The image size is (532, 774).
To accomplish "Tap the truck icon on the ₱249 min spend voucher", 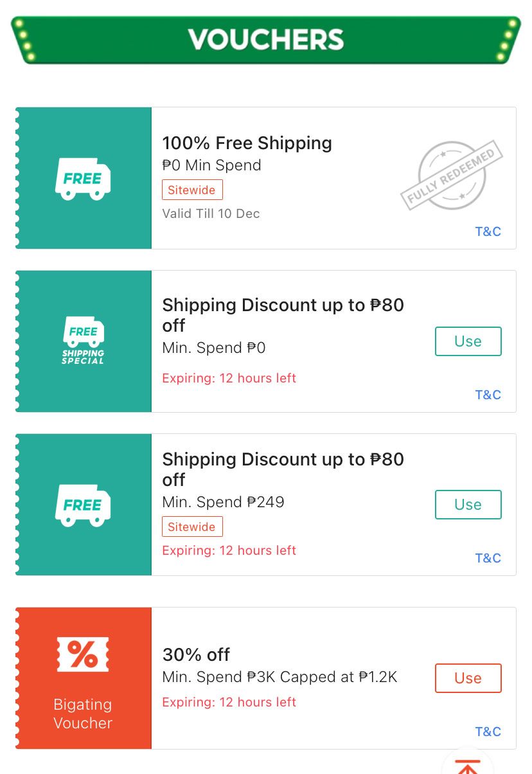I will pyautogui.click(x=83, y=505).
